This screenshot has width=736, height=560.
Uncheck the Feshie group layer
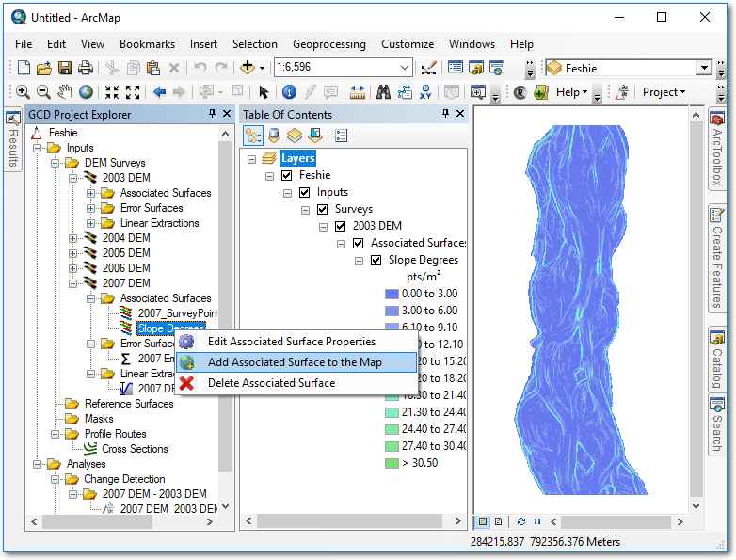click(287, 176)
